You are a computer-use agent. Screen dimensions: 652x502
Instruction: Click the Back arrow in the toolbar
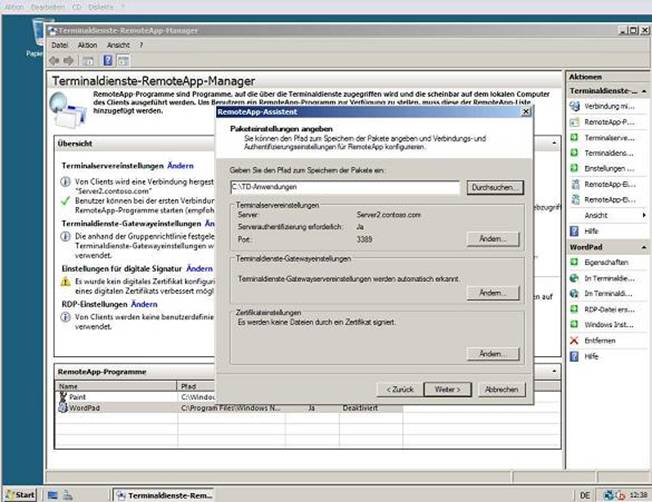(54, 61)
